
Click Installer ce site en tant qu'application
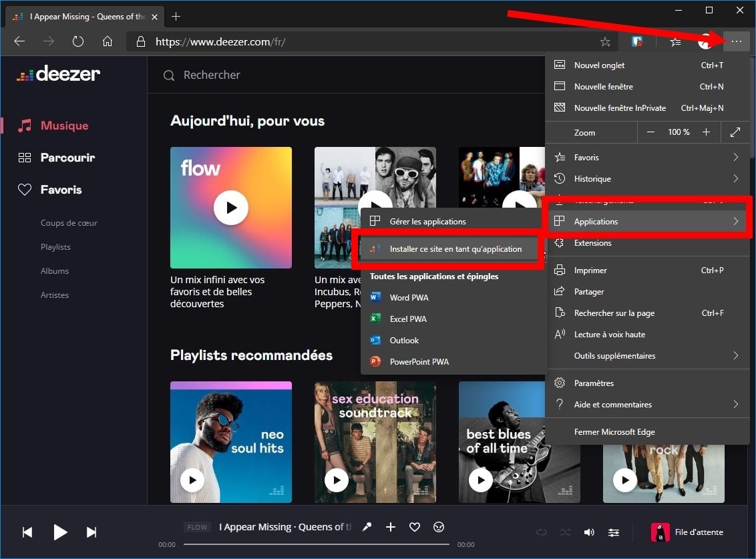point(448,249)
